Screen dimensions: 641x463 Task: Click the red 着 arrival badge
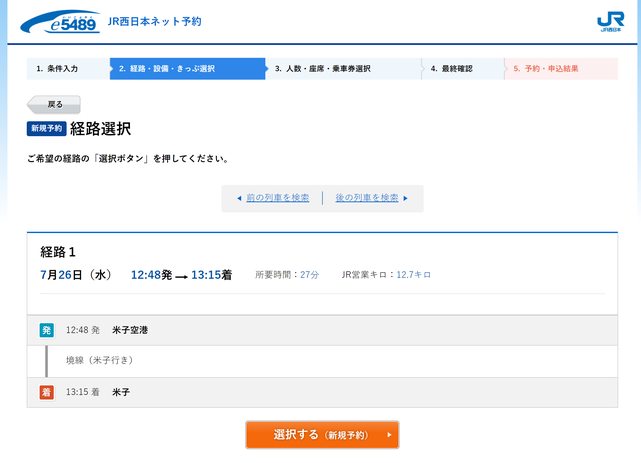[x=46, y=392]
